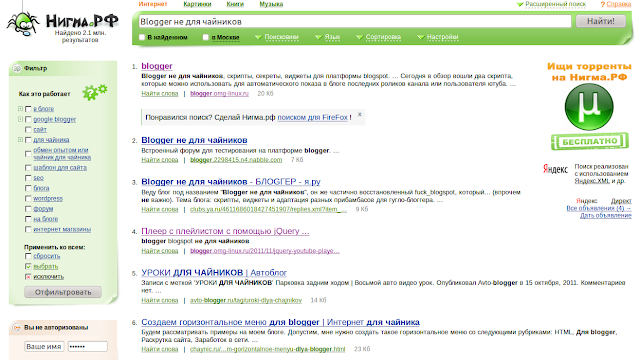Click the search query input field

(x=353, y=22)
